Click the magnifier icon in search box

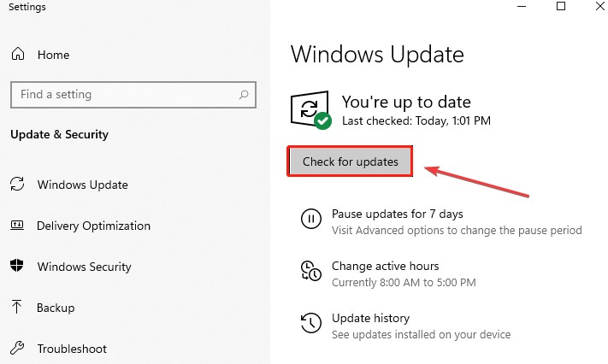(x=244, y=94)
